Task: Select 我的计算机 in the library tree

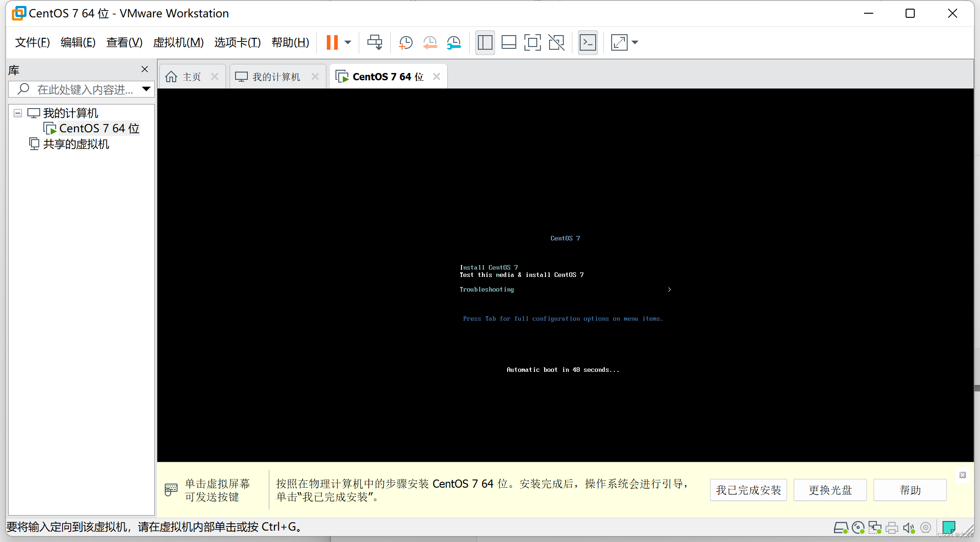Action: pyautogui.click(x=70, y=113)
